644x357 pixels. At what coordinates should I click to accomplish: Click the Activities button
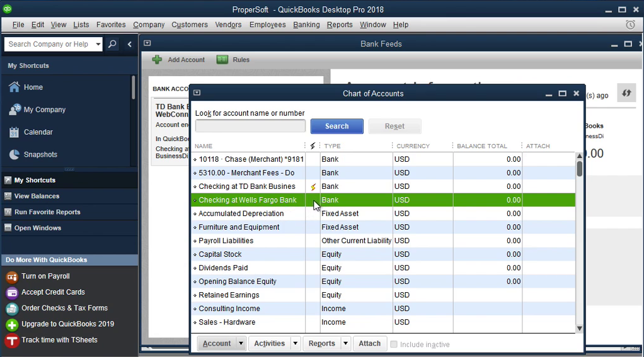pos(270,343)
